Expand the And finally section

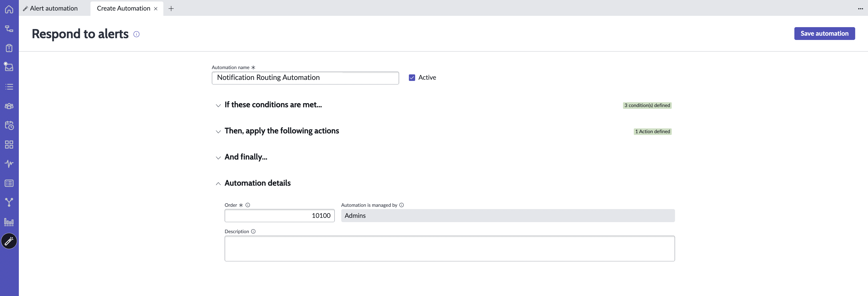218,158
